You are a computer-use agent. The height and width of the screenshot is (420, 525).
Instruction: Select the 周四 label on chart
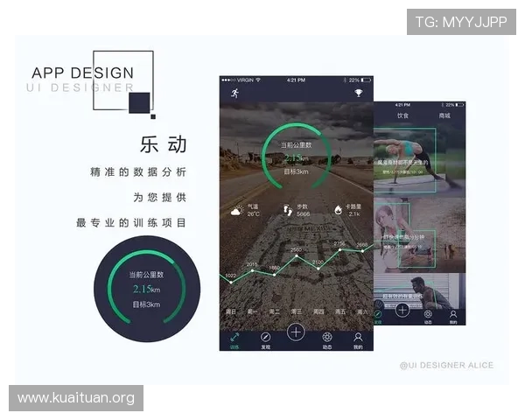[x=318, y=311]
